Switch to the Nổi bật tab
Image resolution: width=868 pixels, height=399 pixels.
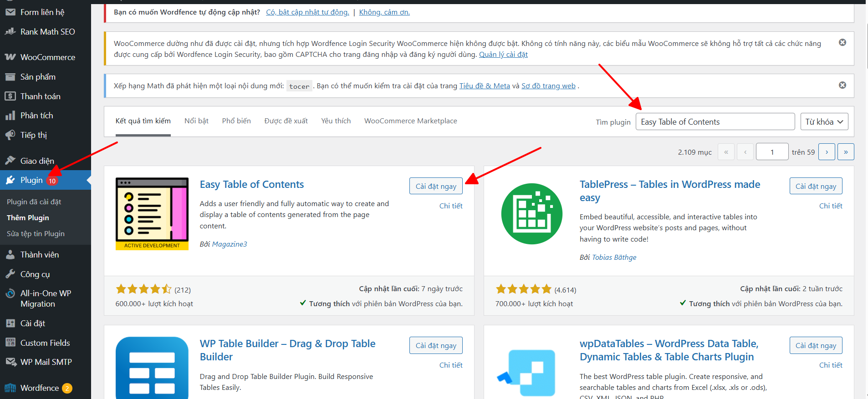point(196,121)
